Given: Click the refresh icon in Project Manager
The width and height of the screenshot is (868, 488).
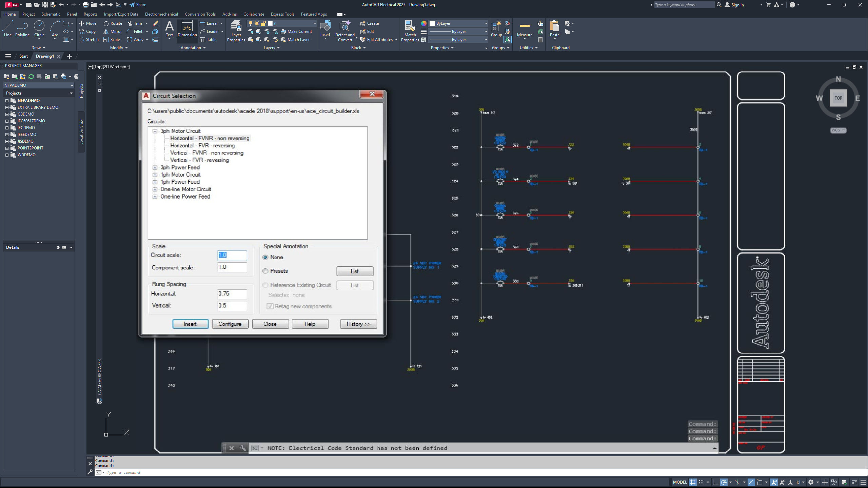Looking at the screenshot, I should tap(31, 77).
